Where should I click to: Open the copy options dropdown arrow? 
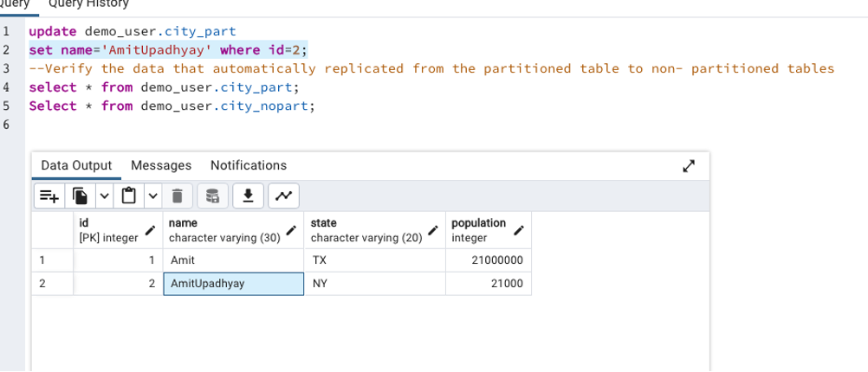(x=104, y=196)
